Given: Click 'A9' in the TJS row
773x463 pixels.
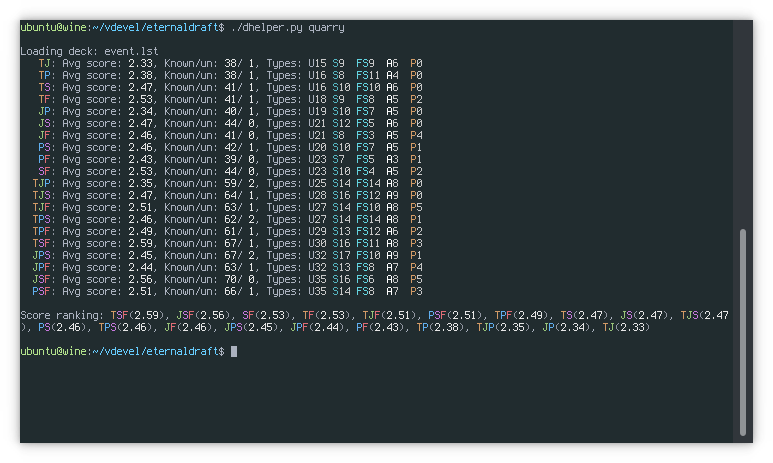Looking at the screenshot, I should pyautogui.click(x=392, y=195).
